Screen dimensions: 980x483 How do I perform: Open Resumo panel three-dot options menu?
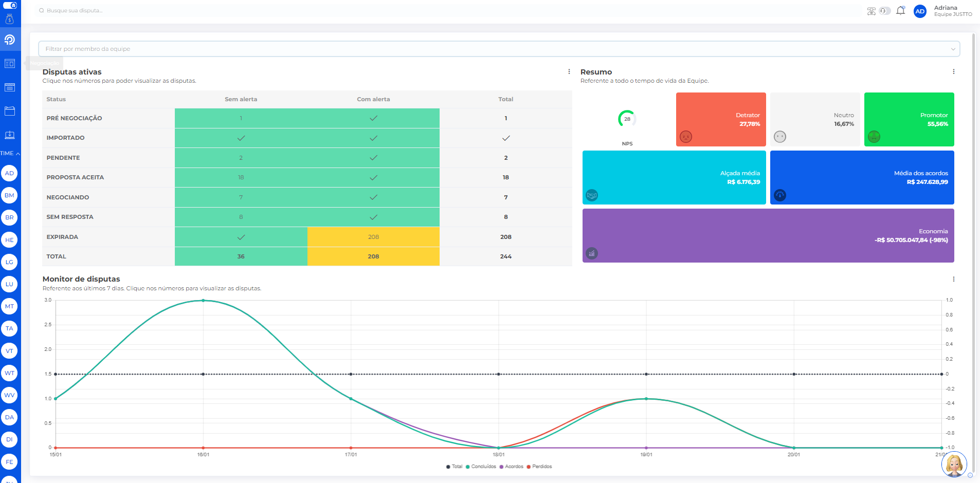(953, 72)
